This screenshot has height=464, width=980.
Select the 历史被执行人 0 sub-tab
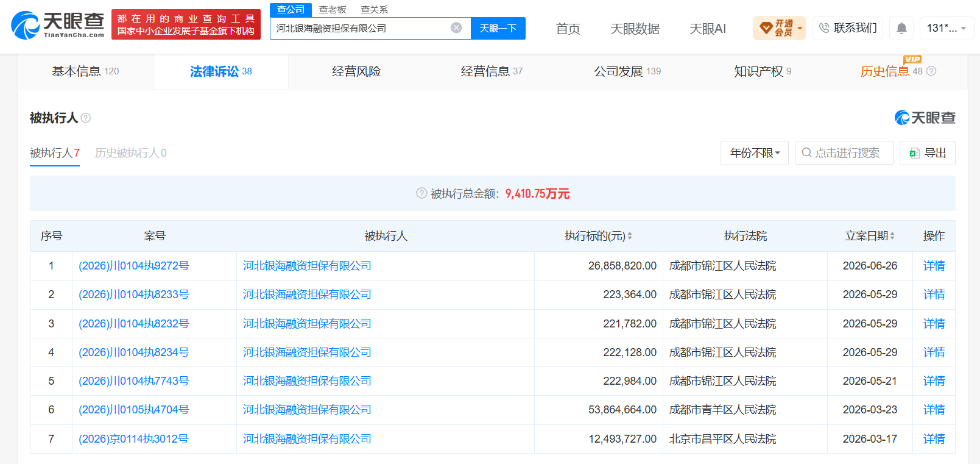pos(131,153)
